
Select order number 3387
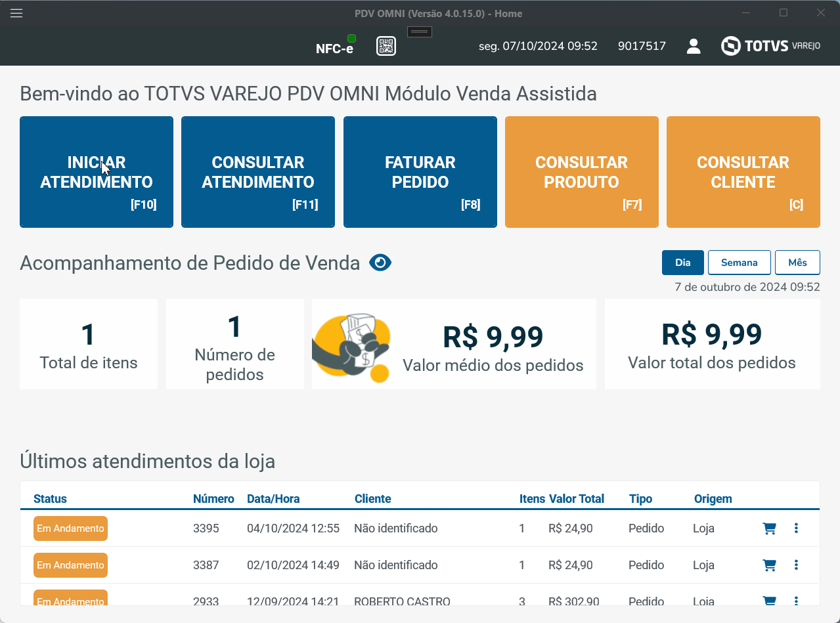[206, 565]
